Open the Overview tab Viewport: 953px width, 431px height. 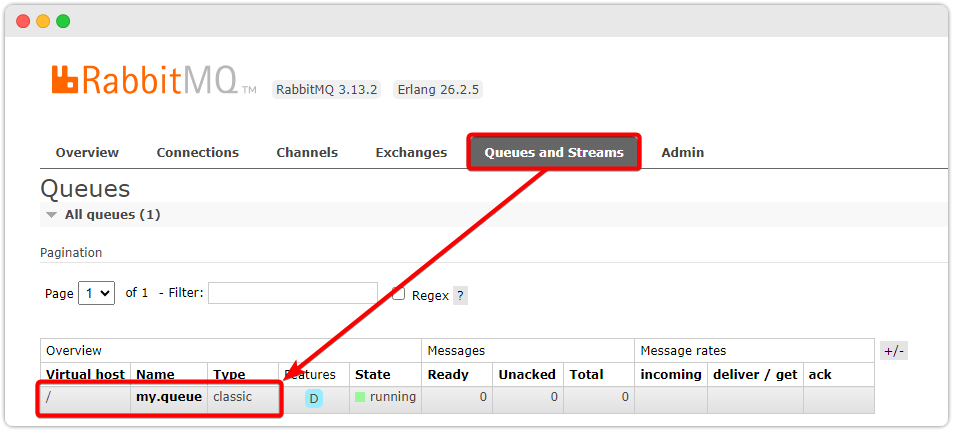point(88,153)
